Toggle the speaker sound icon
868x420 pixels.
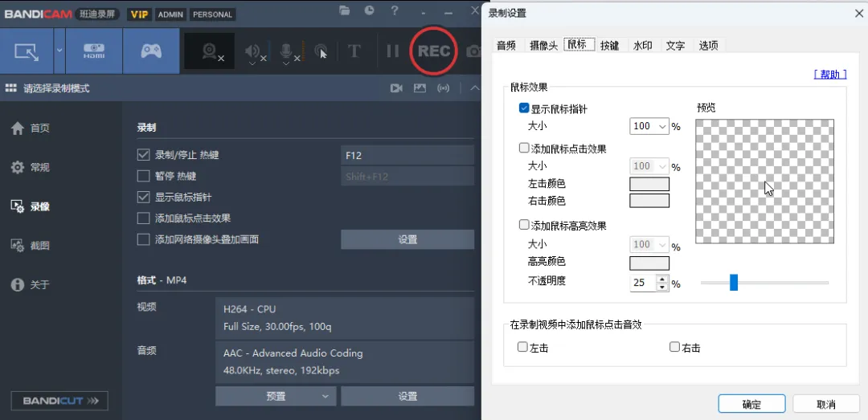coord(253,51)
